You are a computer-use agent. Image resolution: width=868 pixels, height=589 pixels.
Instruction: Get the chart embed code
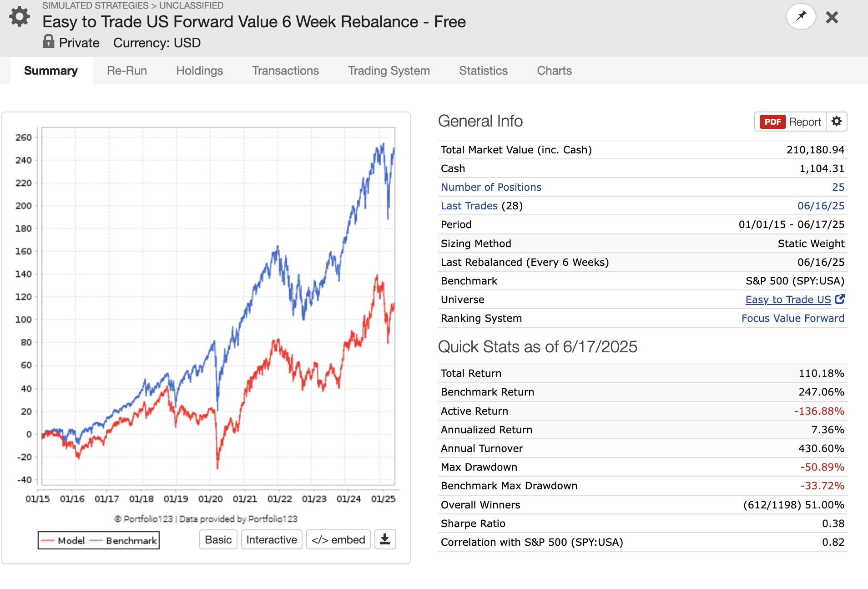click(338, 539)
